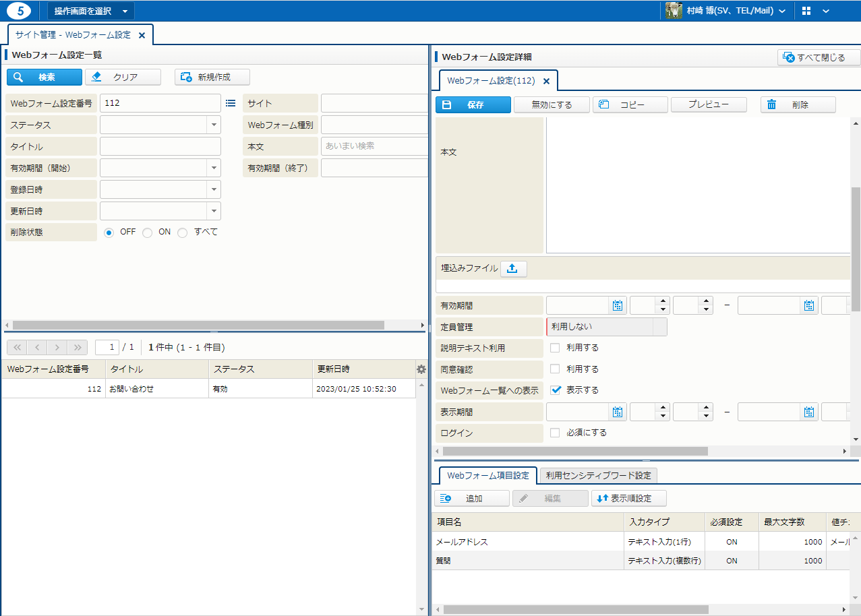Open calendar picker for 有効期間 start date
Viewport: 861px width, 616px height.
point(617,305)
